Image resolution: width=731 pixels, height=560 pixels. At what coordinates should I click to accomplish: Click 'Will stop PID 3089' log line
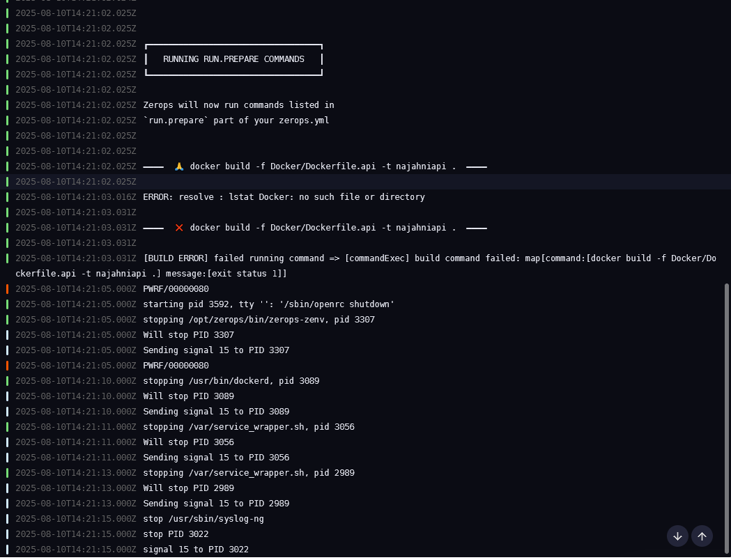[188, 396]
